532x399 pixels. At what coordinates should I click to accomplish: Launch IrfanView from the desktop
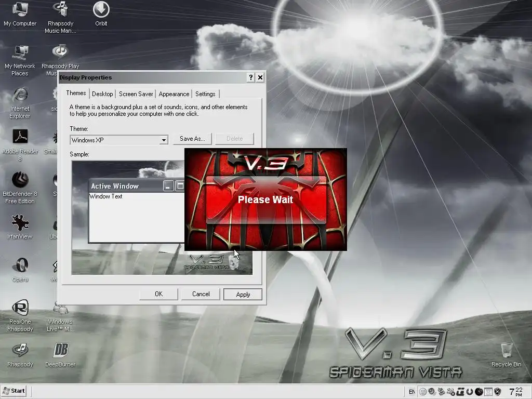(20, 227)
